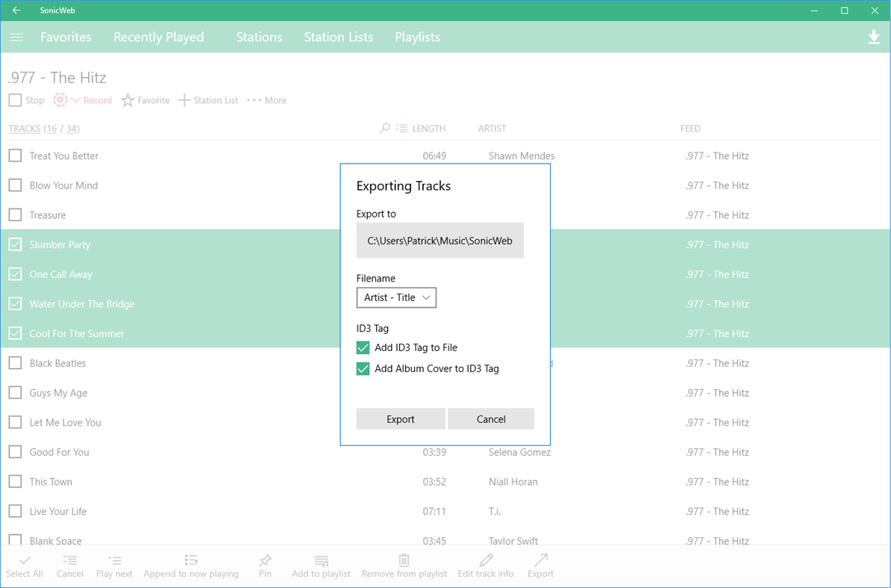
Task: Open the Stations tab
Action: coord(259,37)
